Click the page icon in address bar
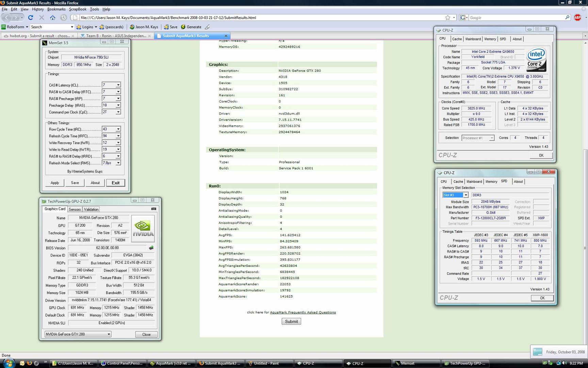Viewport: 588px width, 368px height. pyautogui.click(x=75, y=17)
